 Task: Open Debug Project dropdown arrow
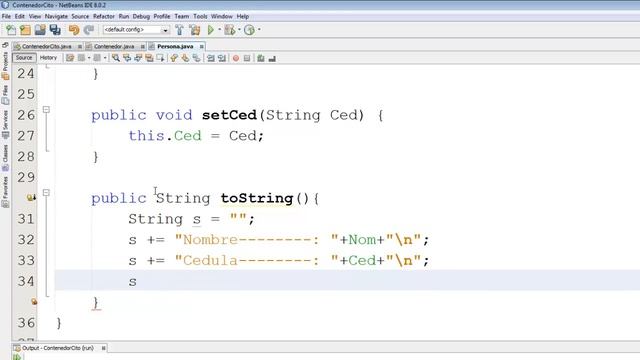pyautogui.click(x=240, y=30)
